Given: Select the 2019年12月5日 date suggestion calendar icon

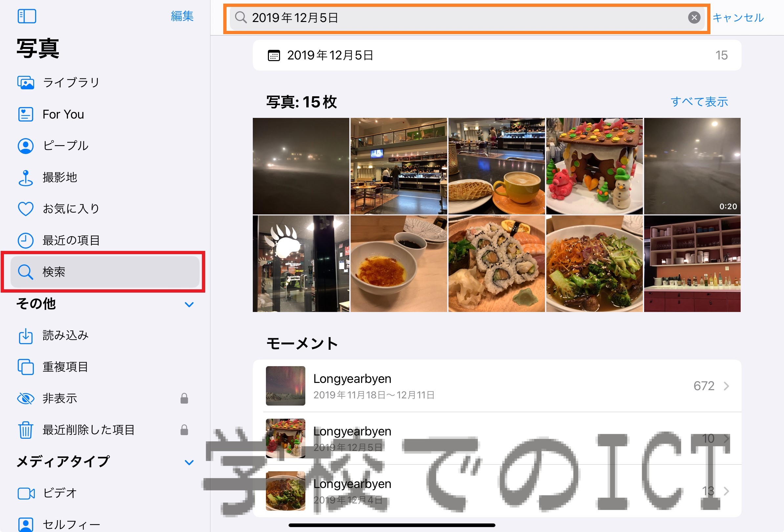Looking at the screenshot, I should tap(273, 55).
